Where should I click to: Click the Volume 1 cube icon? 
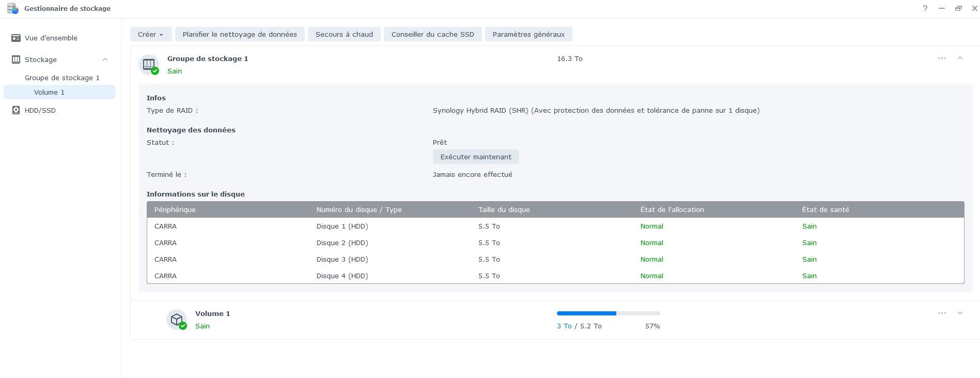pos(177,320)
